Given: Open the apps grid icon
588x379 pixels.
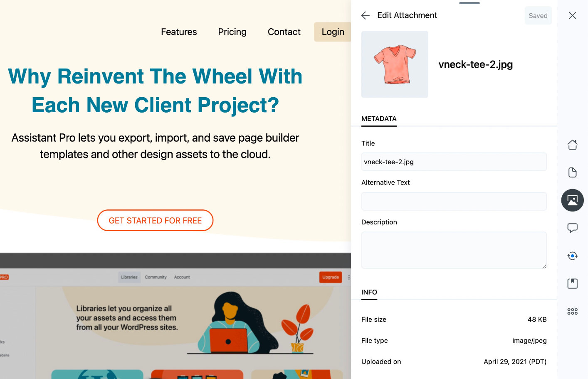Looking at the screenshot, I should (572, 311).
